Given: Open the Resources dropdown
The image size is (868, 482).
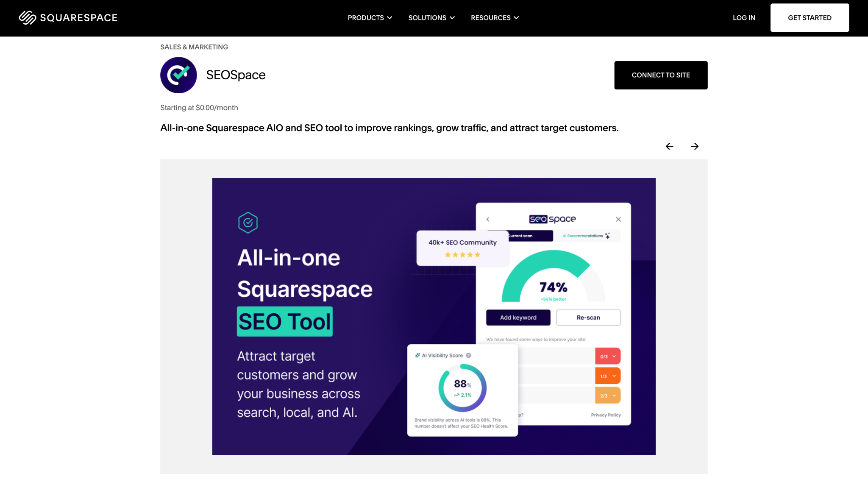Looking at the screenshot, I should (x=495, y=18).
